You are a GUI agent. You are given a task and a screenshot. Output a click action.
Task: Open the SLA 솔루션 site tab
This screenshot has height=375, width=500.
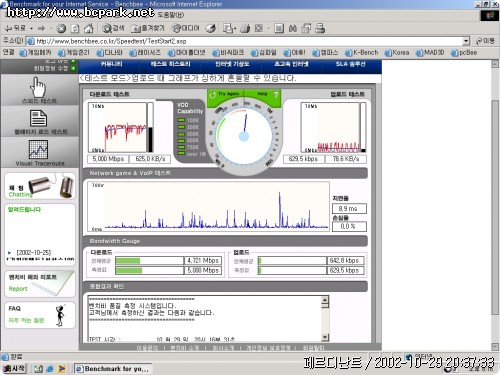point(350,64)
